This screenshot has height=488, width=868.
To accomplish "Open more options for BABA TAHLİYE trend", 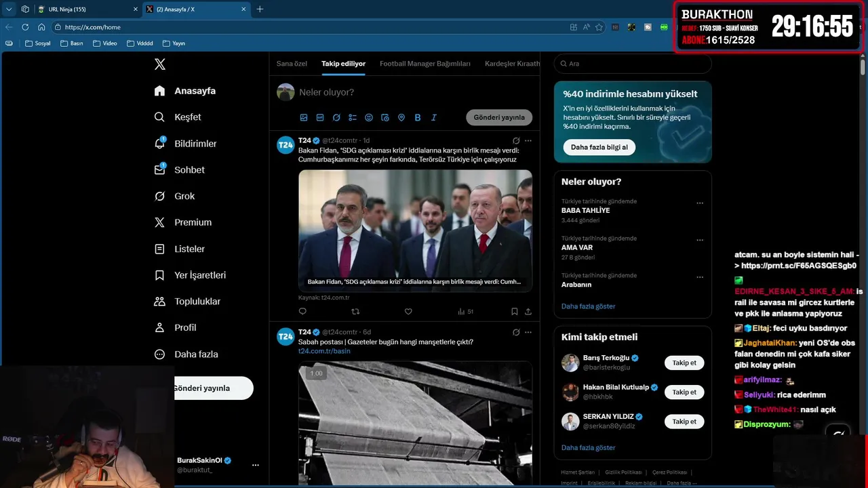I will [x=700, y=203].
